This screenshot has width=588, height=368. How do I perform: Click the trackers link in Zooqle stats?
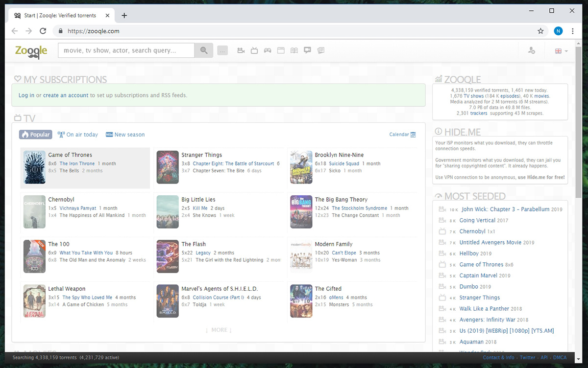pos(479,113)
